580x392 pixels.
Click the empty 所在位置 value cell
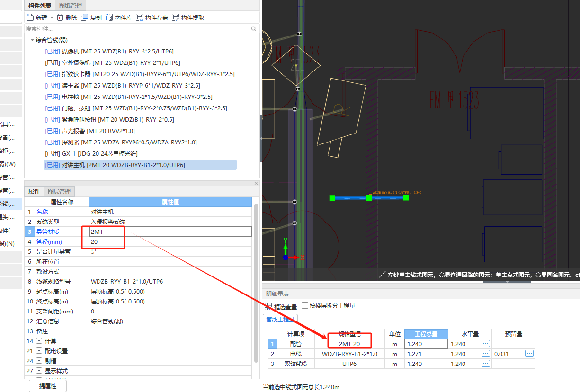coord(170,261)
